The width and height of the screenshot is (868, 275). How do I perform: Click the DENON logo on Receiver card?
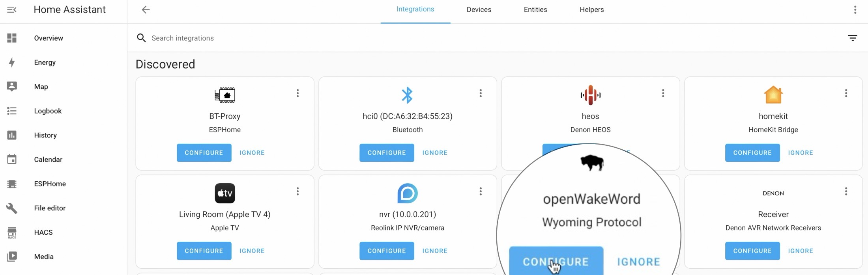(773, 193)
